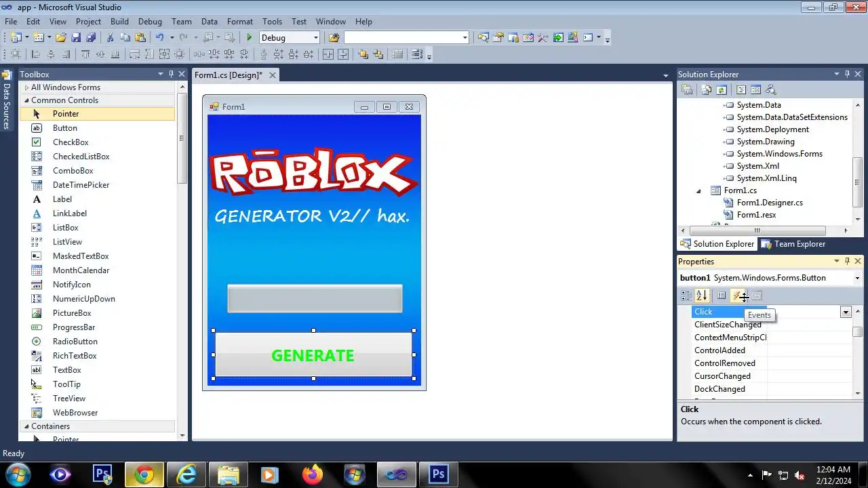Viewport: 868px width, 488px height.
Task: Click Windows Start button on taskbar
Action: (17, 474)
